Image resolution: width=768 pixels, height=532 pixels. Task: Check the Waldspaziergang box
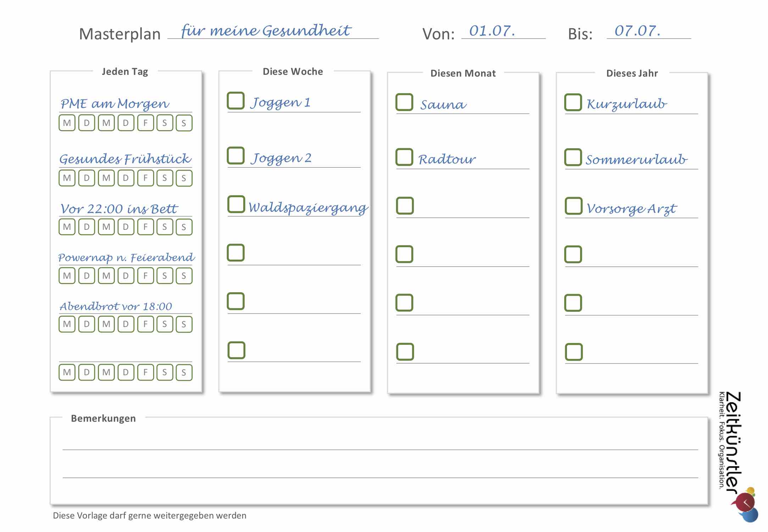[236, 204]
